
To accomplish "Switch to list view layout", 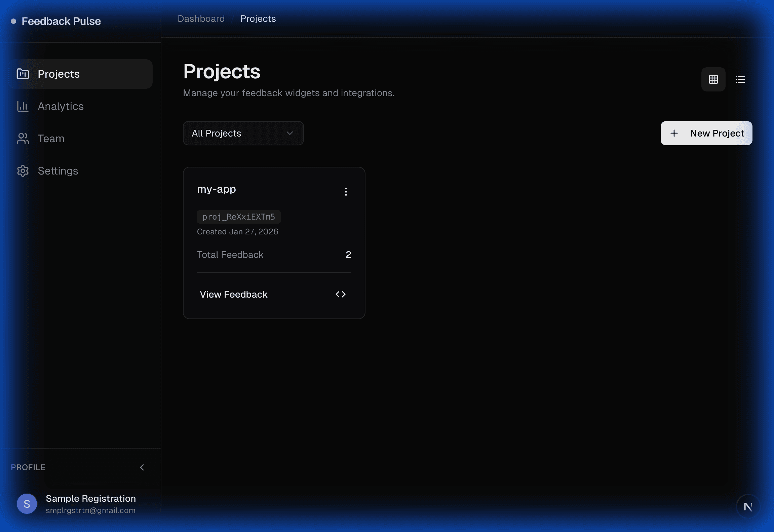I will pyautogui.click(x=740, y=79).
